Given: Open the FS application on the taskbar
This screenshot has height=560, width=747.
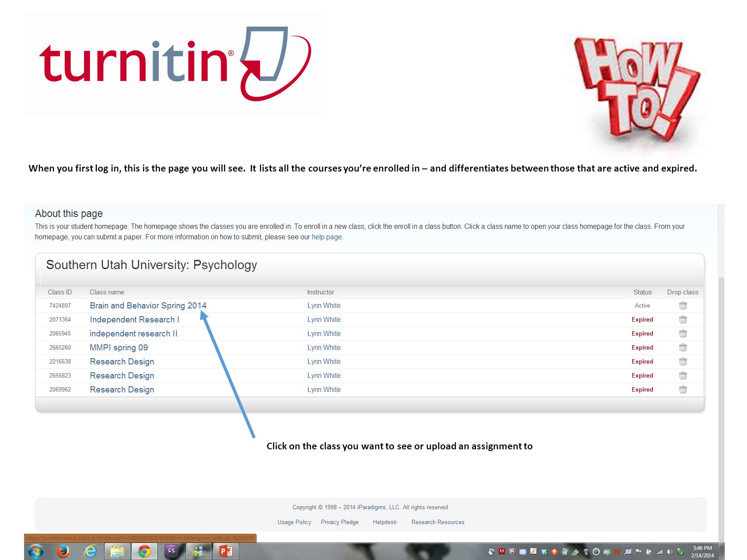Looking at the screenshot, I should tap(171, 551).
